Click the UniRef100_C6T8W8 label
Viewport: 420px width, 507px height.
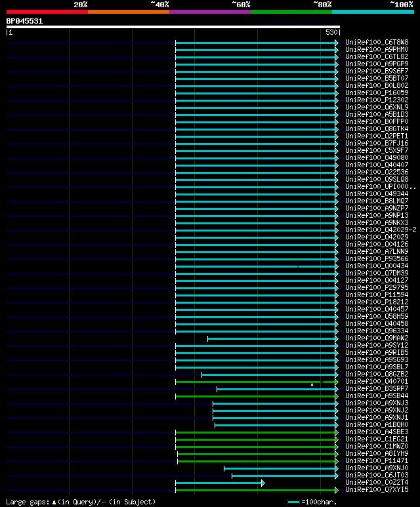click(x=377, y=43)
